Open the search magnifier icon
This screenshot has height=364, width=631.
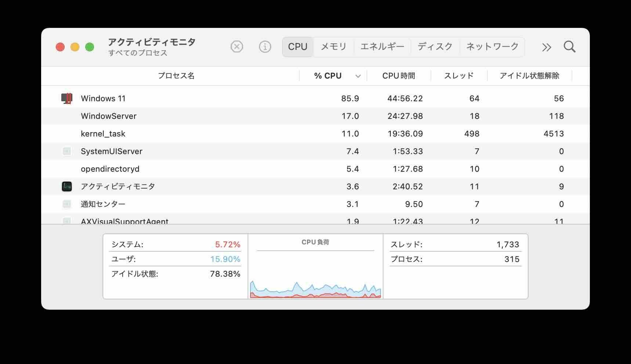[x=569, y=47]
